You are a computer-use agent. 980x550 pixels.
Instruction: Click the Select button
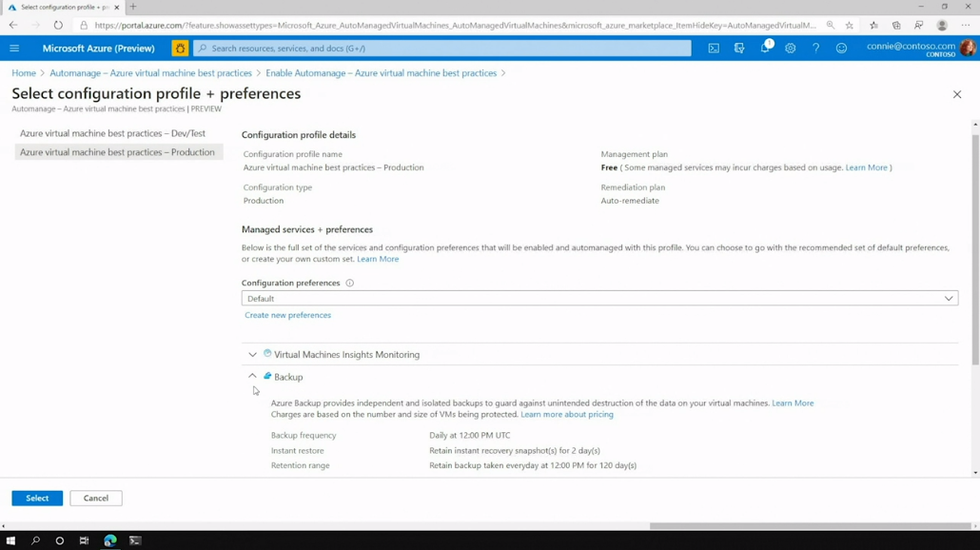point(37,498)
